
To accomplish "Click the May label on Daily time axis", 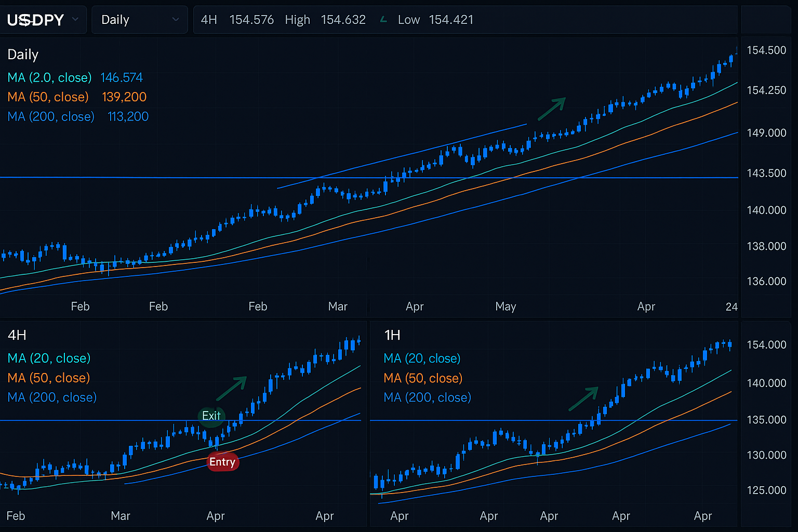I will click(506, 307).
